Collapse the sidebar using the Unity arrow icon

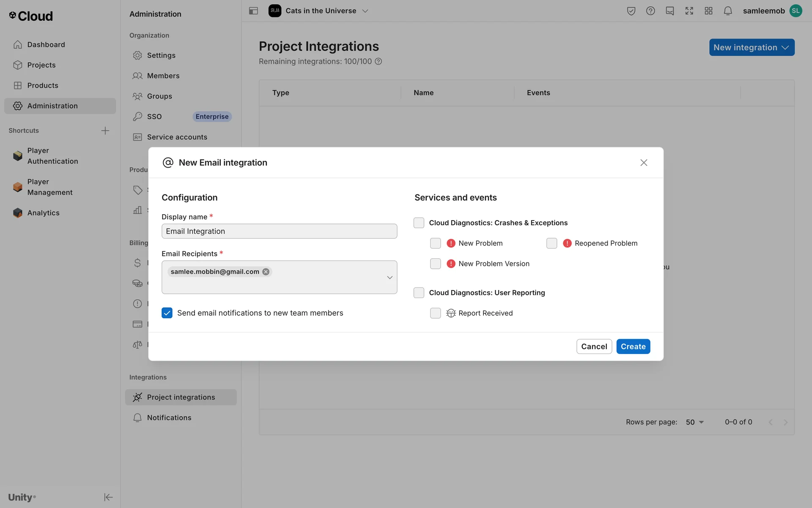coord(108,497)
